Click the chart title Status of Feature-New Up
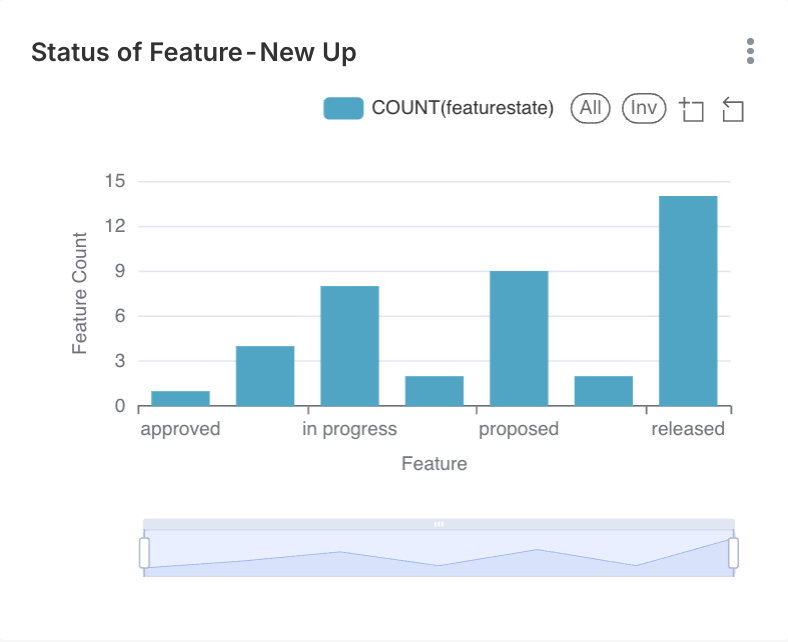The width and height of the screenshot is (788, 642). click(193, 53)
